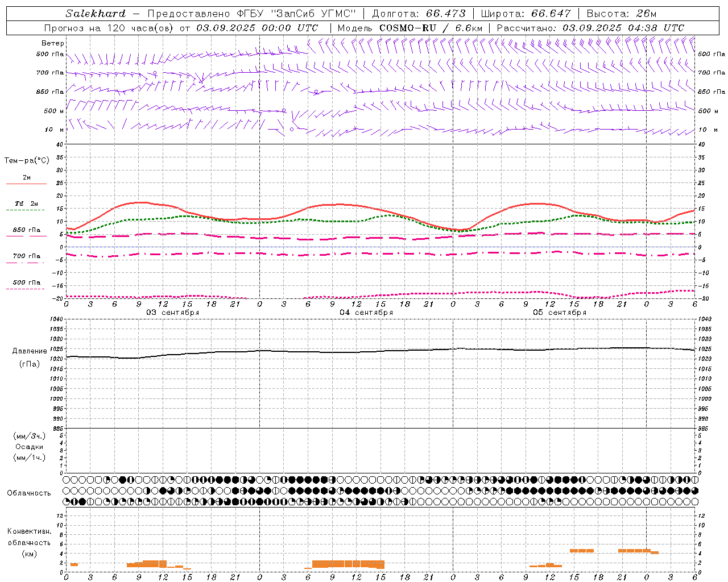Click the "Широта: 66.647" value

click(526, 14)
